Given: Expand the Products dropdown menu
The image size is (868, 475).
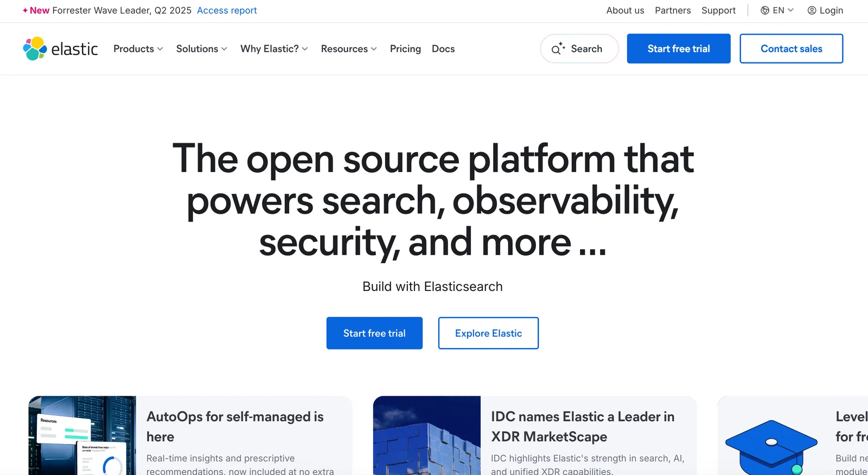Looking at the screenshot, I should pyautogui.click(x=138, y=49).
